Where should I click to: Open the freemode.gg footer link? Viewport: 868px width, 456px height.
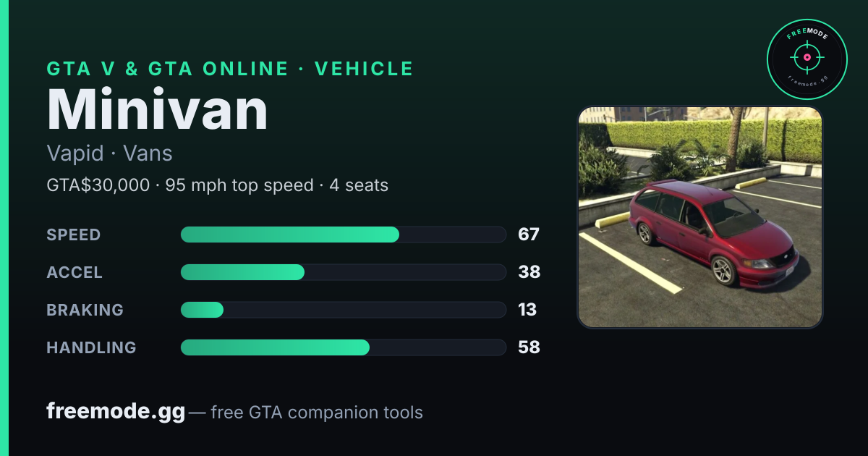[116, 412]
